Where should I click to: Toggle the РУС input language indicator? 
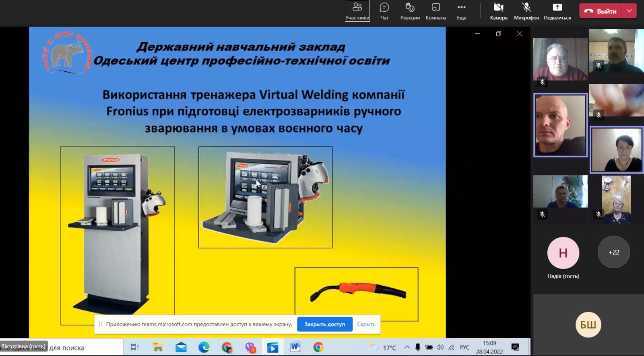click(x=464, y=347)
